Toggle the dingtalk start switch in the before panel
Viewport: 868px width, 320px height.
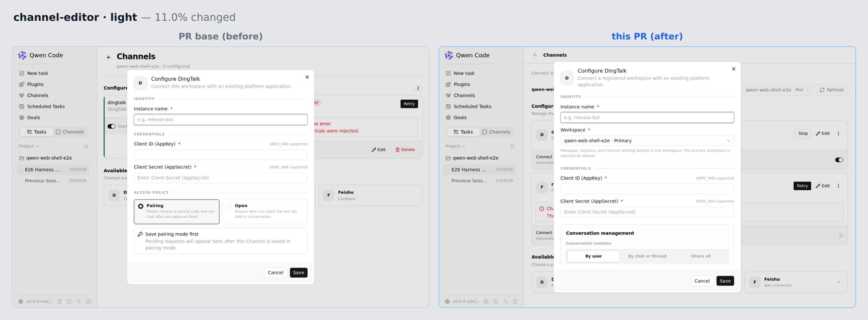pos(111,127)
